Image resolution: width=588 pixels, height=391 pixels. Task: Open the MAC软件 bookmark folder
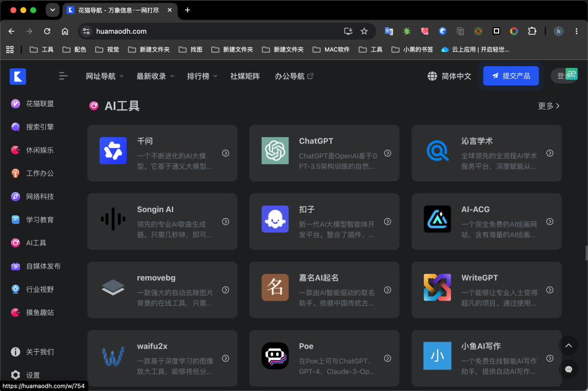click(x=331, y=49)
